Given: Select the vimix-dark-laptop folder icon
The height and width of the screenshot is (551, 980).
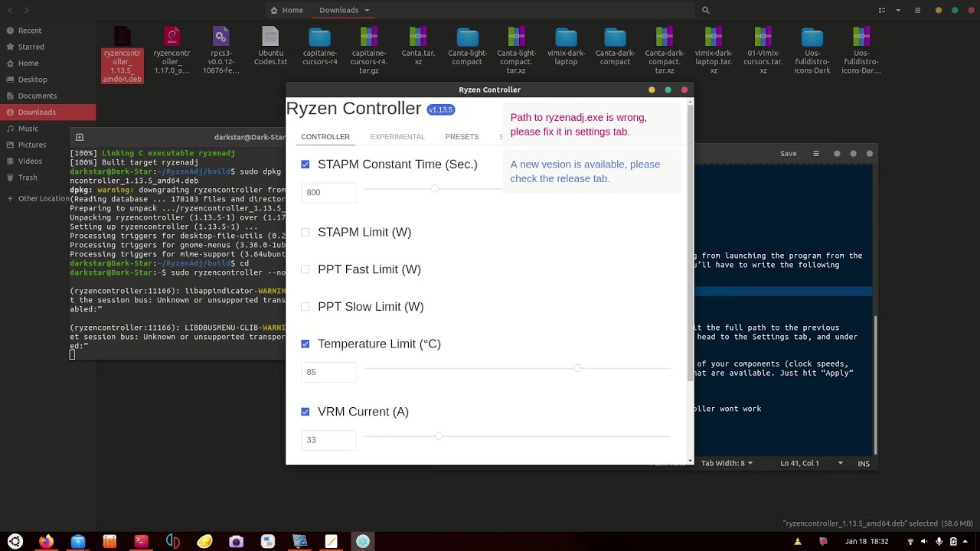Looking at the screenshot, I should pyautogui.click(x=566, y=37).
